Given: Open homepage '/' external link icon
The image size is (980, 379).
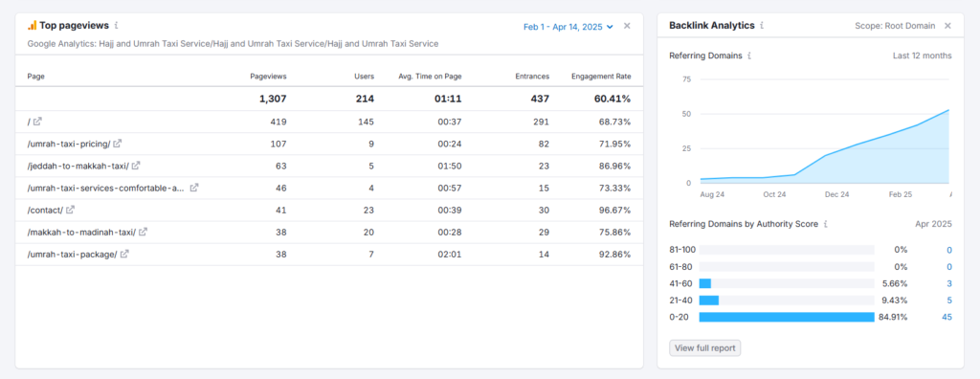Looking at the screenshot, I should pos(37,122).
